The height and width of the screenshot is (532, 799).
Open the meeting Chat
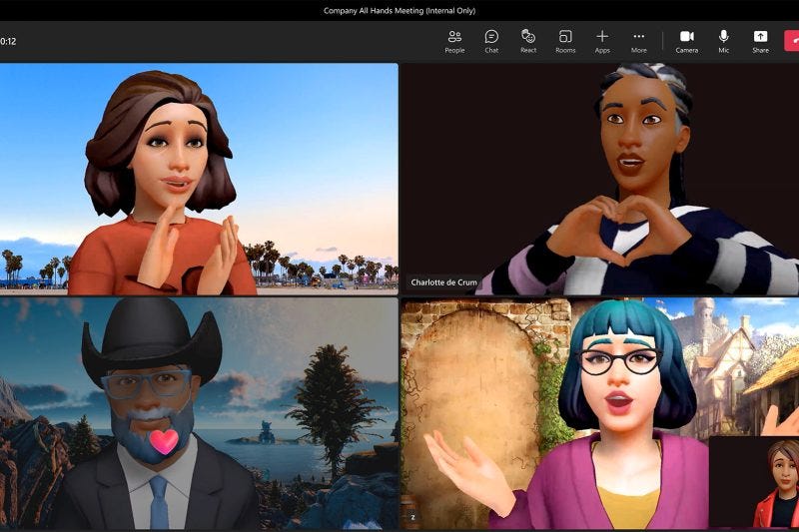491,41
